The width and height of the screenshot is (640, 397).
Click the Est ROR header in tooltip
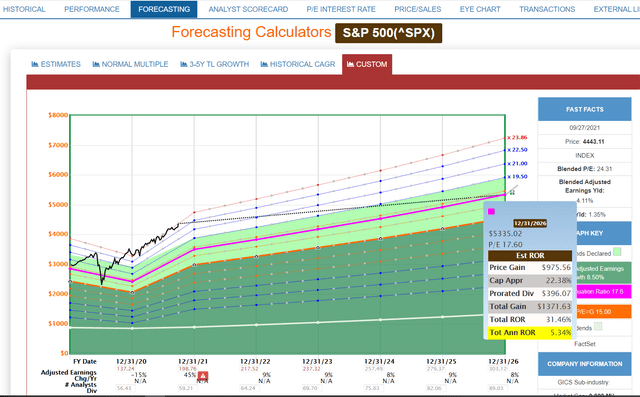click(x=530, y=255)
